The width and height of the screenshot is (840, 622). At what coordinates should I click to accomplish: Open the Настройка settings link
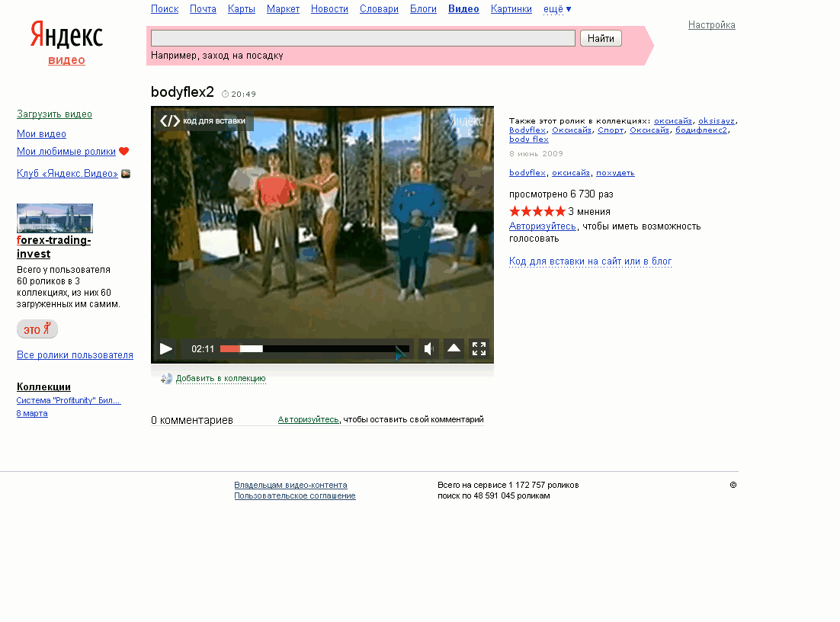[x=711, y=24]
